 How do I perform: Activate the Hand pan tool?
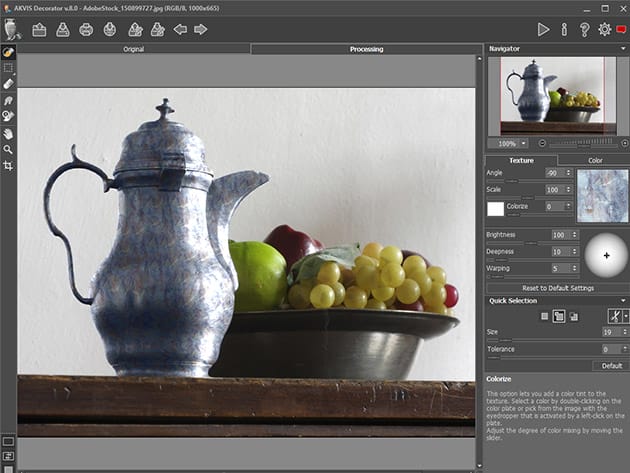(x=8, y=132)
